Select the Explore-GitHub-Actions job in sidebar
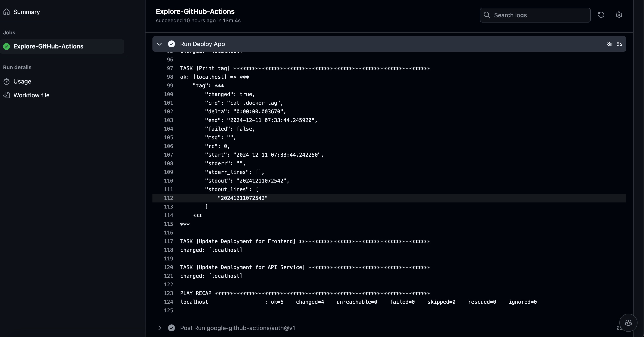The height and width of the screenshot is (337, 644). (x=62, y=47)
